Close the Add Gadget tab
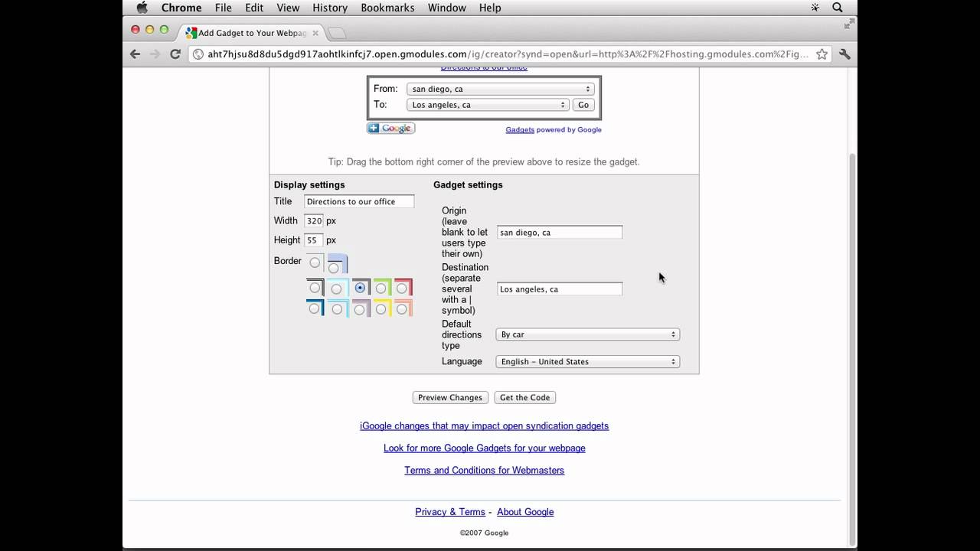Screen dimensions: 980x551 point(315,33)
